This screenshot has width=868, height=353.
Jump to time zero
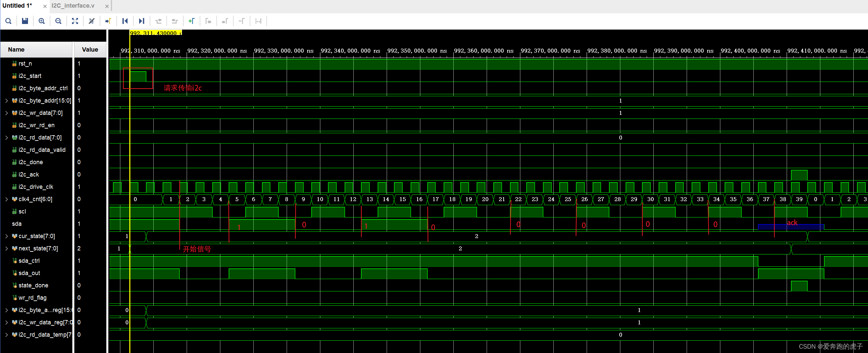coord(125,21)
